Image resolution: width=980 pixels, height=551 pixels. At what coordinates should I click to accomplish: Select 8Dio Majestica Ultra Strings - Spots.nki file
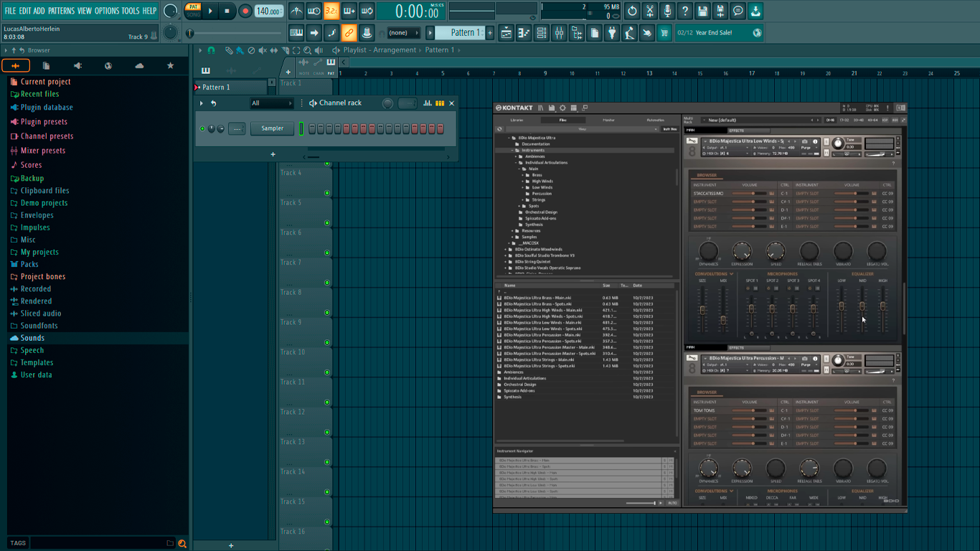point(539,366)
